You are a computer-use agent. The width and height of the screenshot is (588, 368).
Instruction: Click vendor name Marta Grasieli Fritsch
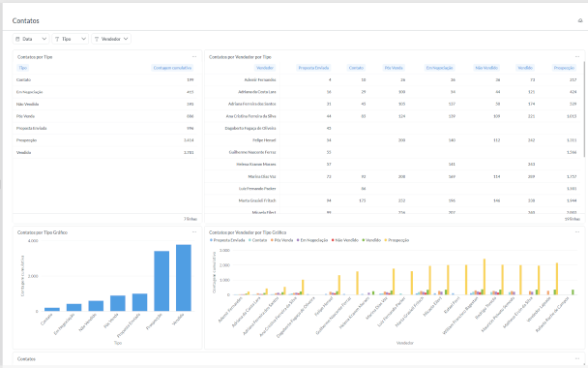click(x=257, y=200)
